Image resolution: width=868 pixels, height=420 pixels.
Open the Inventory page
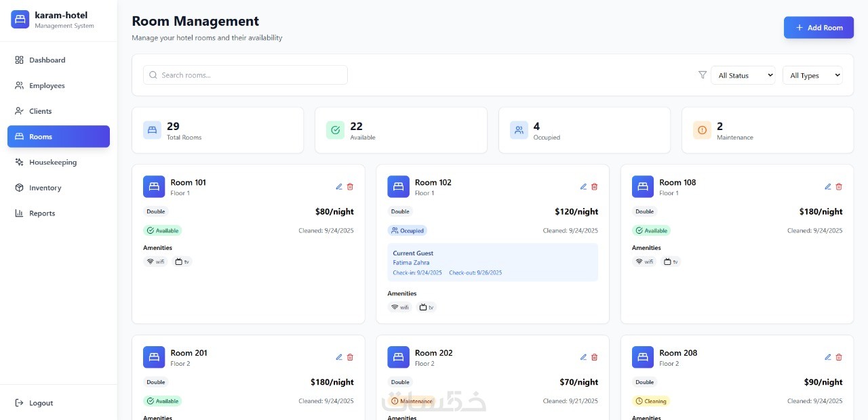pyautogui.click(x=45, y=188)
